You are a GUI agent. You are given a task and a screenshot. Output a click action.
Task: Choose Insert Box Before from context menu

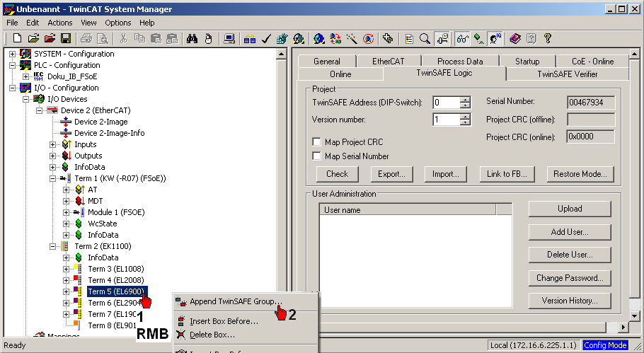246,321
